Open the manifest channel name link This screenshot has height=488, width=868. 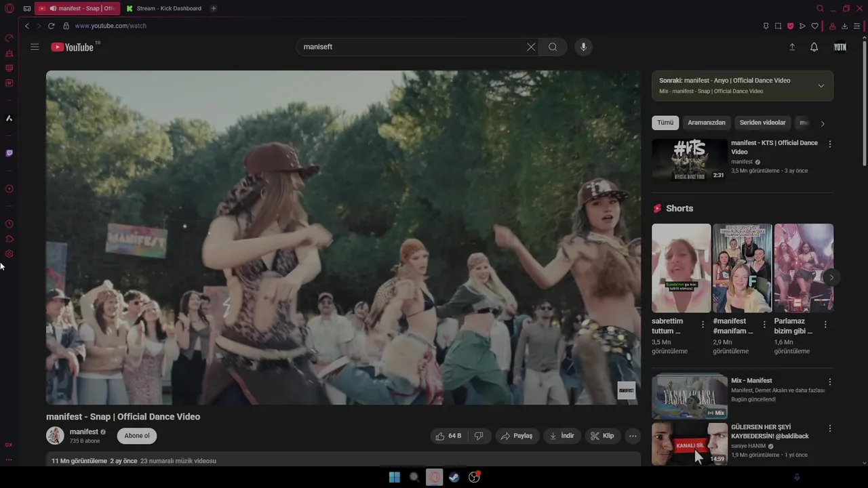point(84,432)
